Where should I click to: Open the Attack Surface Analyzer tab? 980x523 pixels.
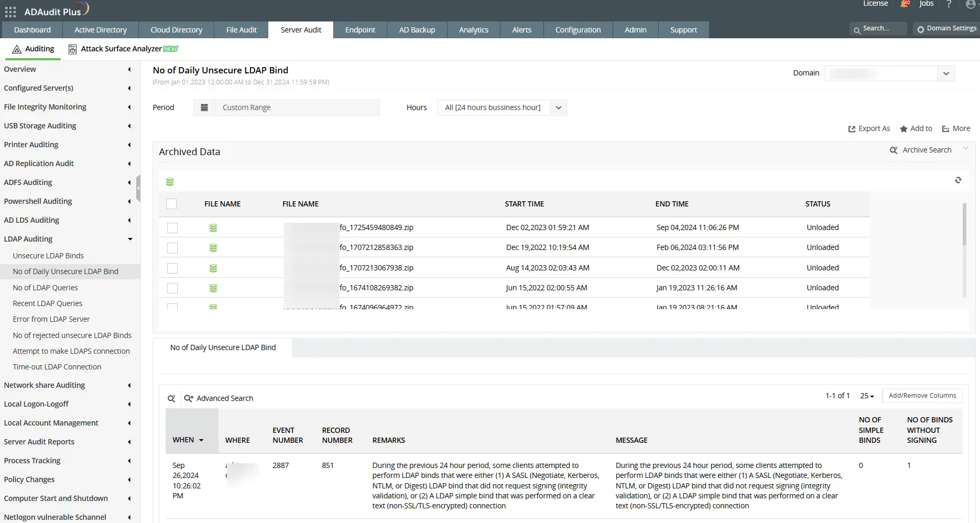click(x=121, y=49)
